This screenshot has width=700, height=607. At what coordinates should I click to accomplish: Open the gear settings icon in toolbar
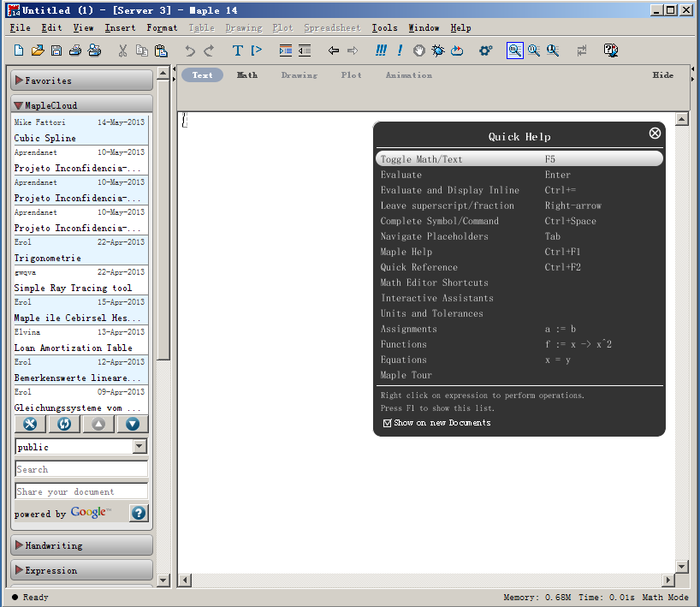(486, 51)
